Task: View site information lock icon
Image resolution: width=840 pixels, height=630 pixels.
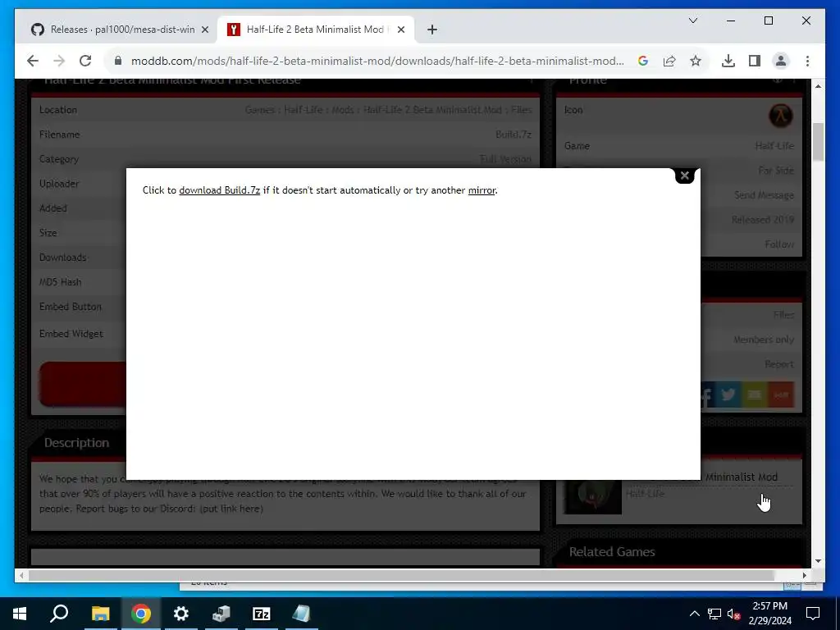Action: click(x=118, y=61)
